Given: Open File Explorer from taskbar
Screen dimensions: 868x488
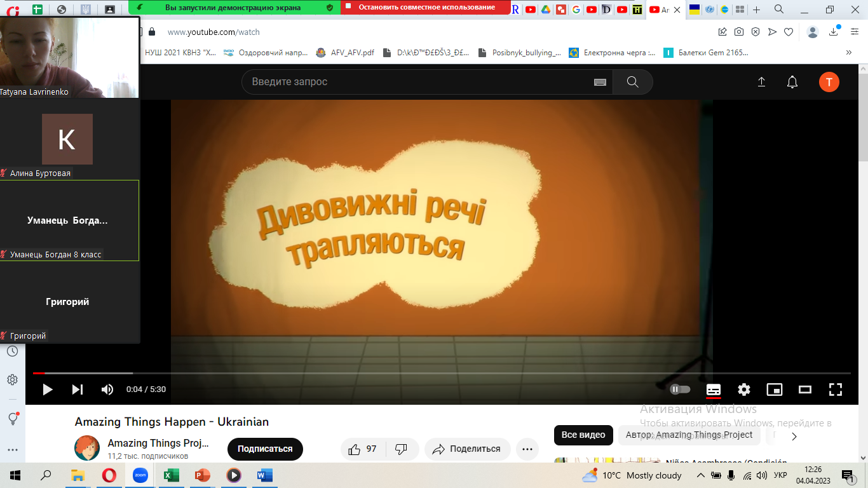Looking at the screenshot, I should point(78,475).
